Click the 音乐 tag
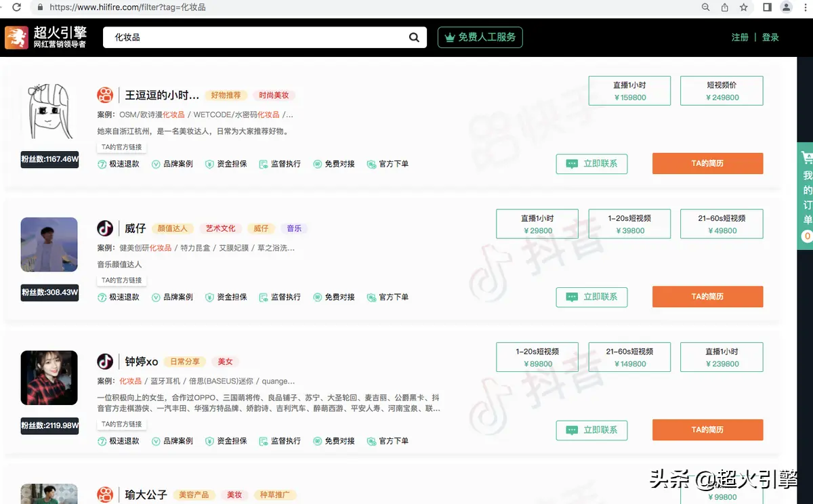 [x=294, y=229]
